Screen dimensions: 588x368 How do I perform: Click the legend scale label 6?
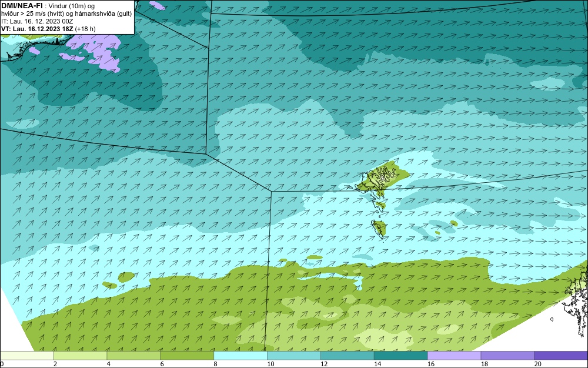[162, 364]
